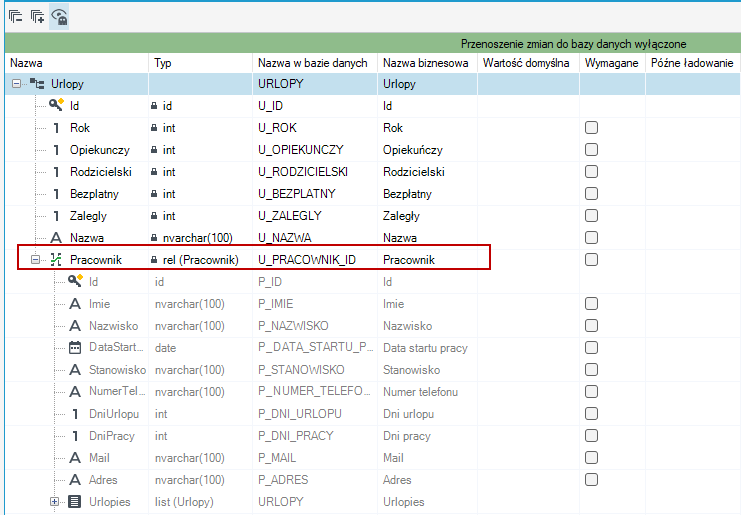Toggle Wymagane checkbox for Stanowisko
741x515 pixels.
click(591, 369)
